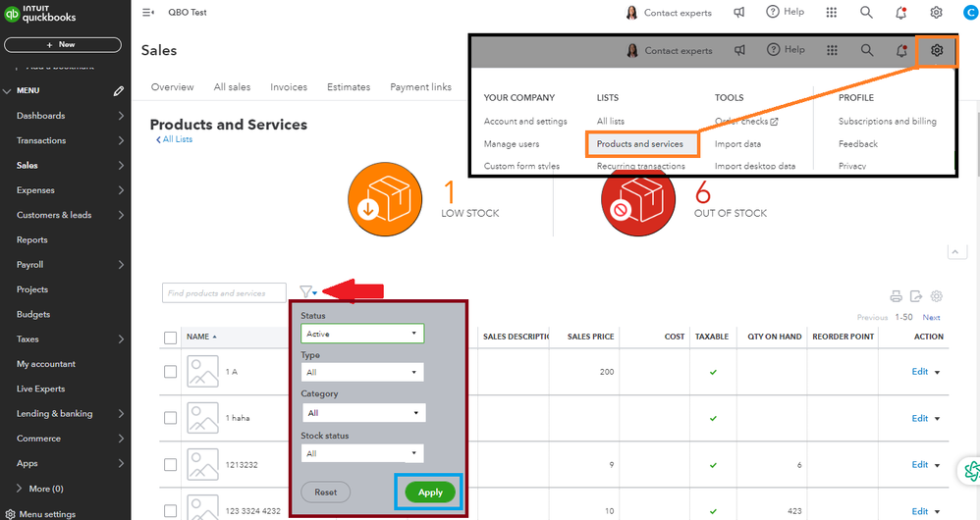Screen dimensions: 980x520
Task: Click the image placeholder for item 1 A
Action: (202, 372)
